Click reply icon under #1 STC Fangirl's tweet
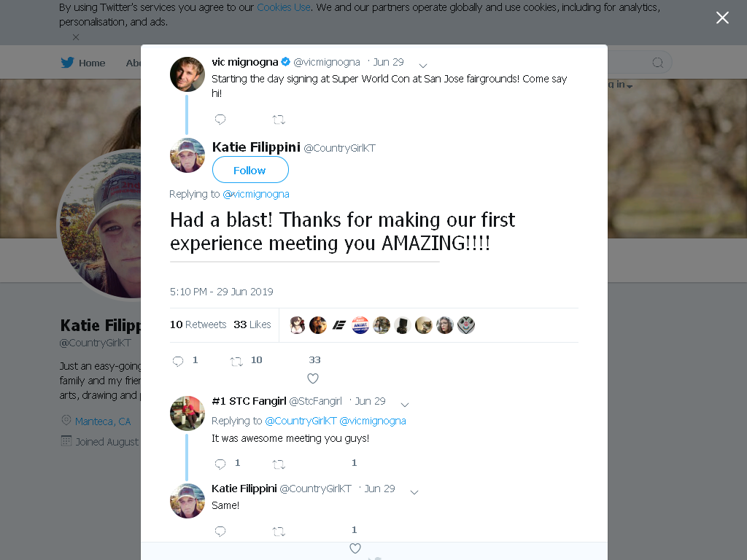Viewport: 747px width, 560px height. coord(220,464)
